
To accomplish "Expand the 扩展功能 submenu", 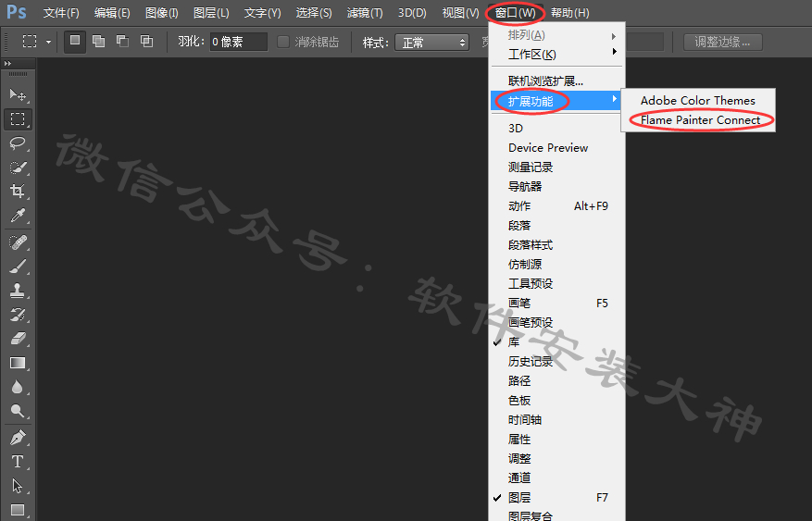I will [556, 101].
